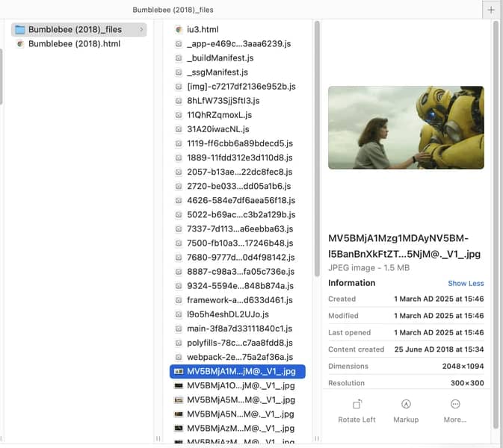Click the js file icon for _ssgManifest.js
The width and height of the screenshot is (503, 448).
(179, 72)
